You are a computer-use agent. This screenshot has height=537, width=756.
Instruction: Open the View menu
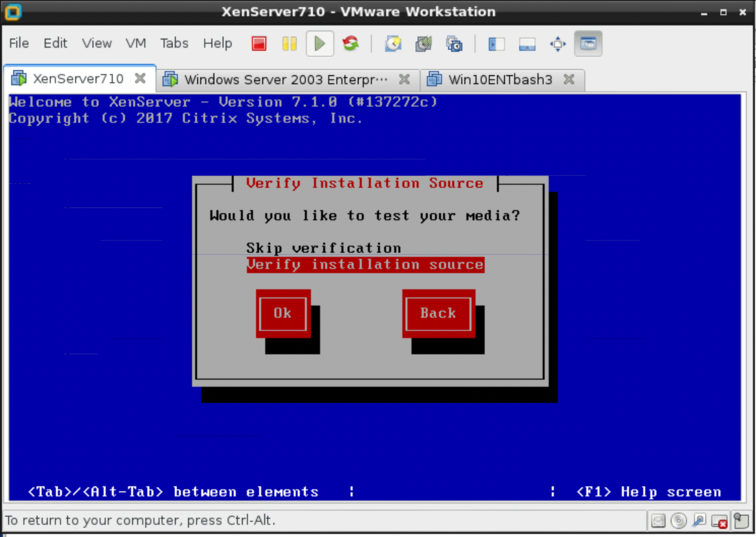point(97,44)
